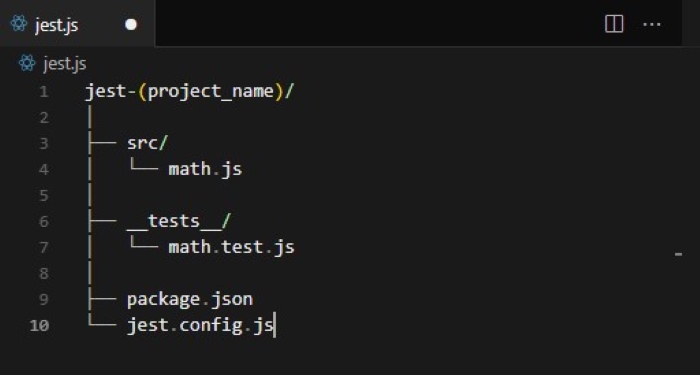Place cursor on src/ text

tap(147, 143)
